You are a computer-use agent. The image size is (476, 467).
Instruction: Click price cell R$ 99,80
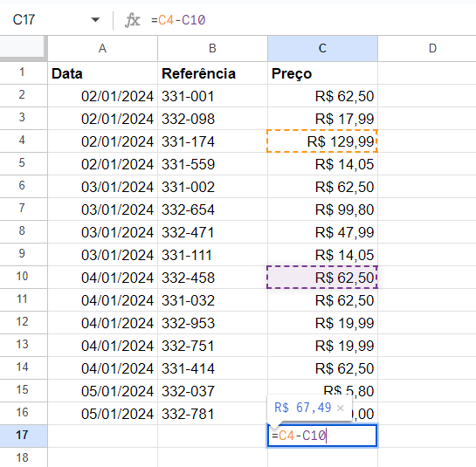click(322, 209)
